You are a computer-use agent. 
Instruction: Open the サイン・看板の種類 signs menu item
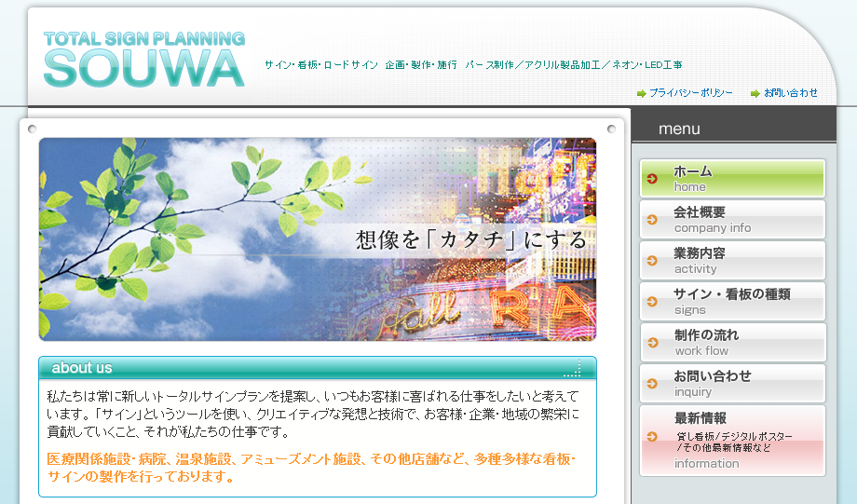point(732,302)
